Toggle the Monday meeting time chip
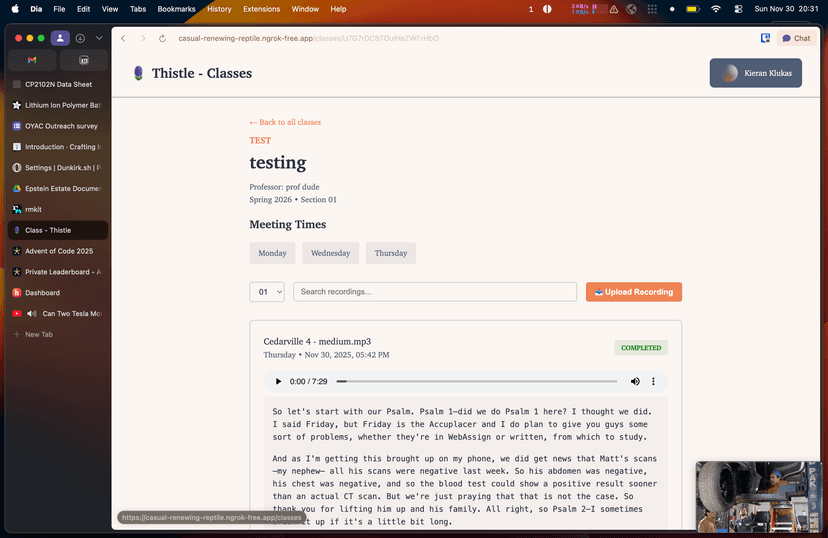 [272, 253]
